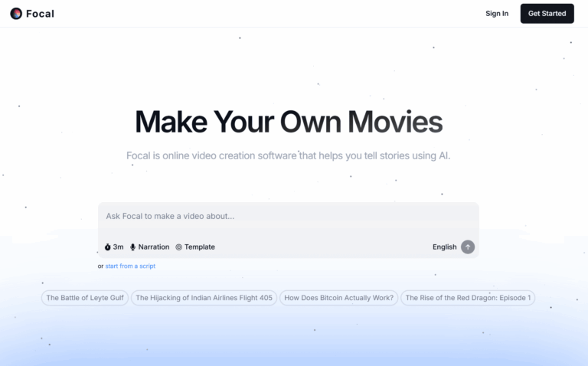588x366 pixels.
Task: Click the Make Your Own Movies headline
Action: (289, 123)
